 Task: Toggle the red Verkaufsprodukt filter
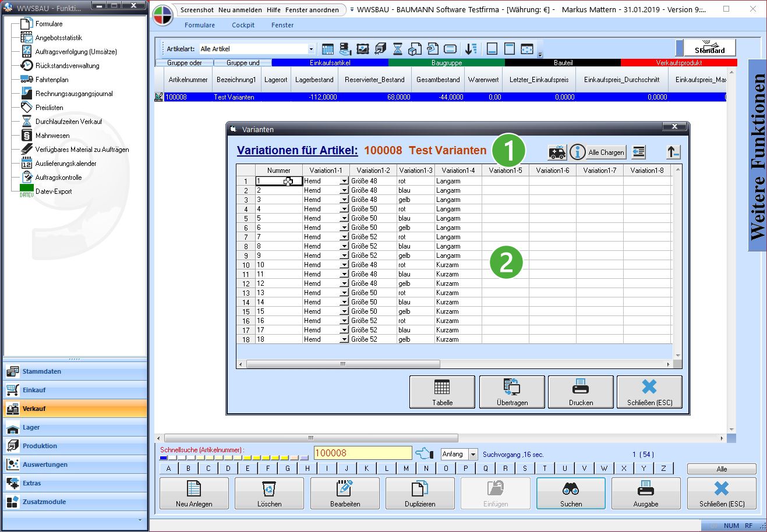679,63
